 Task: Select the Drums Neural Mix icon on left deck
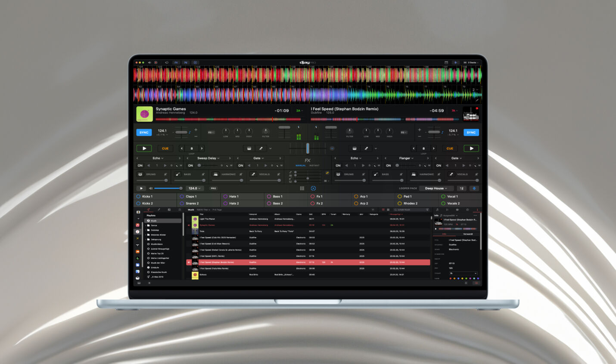[x=140, y=174]
